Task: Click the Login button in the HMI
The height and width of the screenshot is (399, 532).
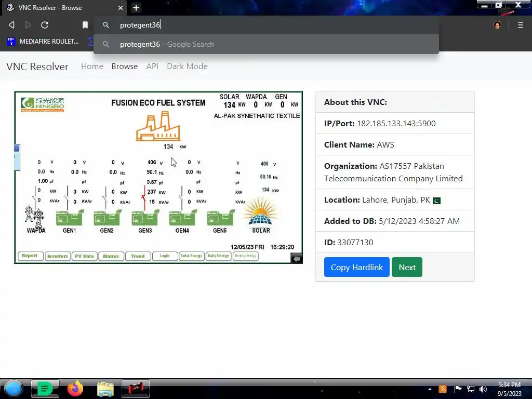Action: pos(165,256)
